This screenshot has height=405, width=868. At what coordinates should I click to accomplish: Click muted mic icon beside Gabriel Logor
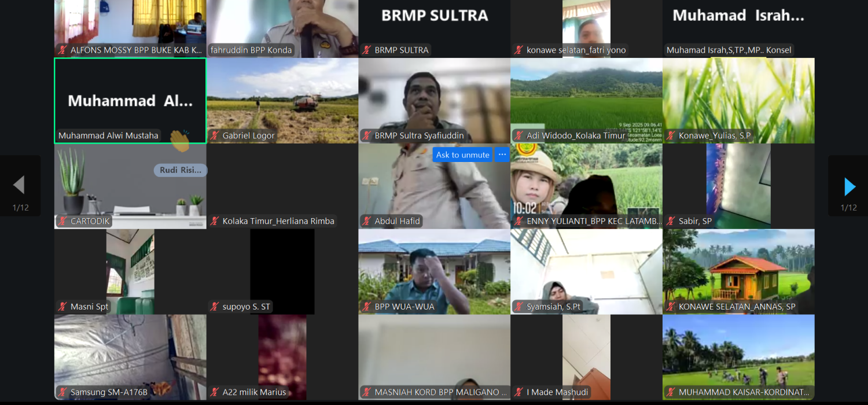(215, 136)
